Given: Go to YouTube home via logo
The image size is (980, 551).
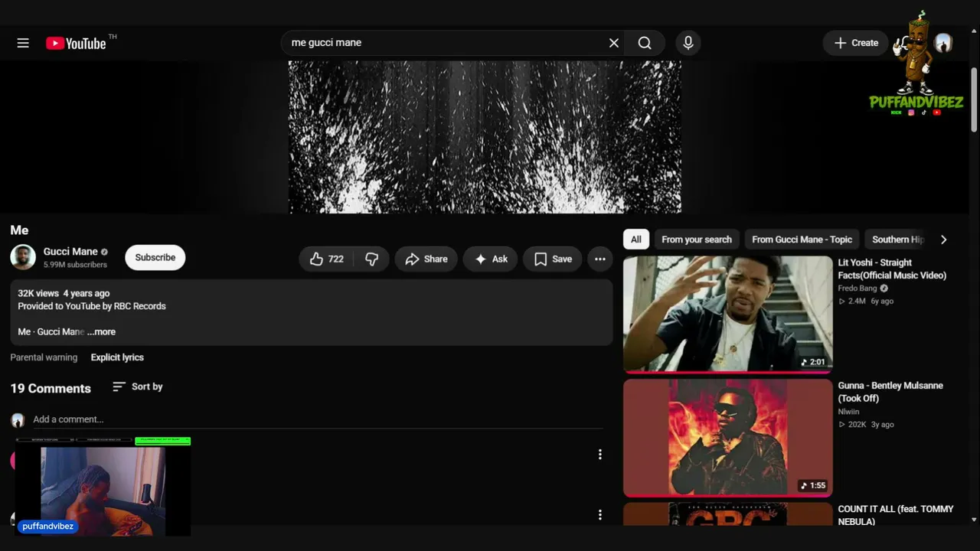Looking at the screenshot, I should coord(76,43).
